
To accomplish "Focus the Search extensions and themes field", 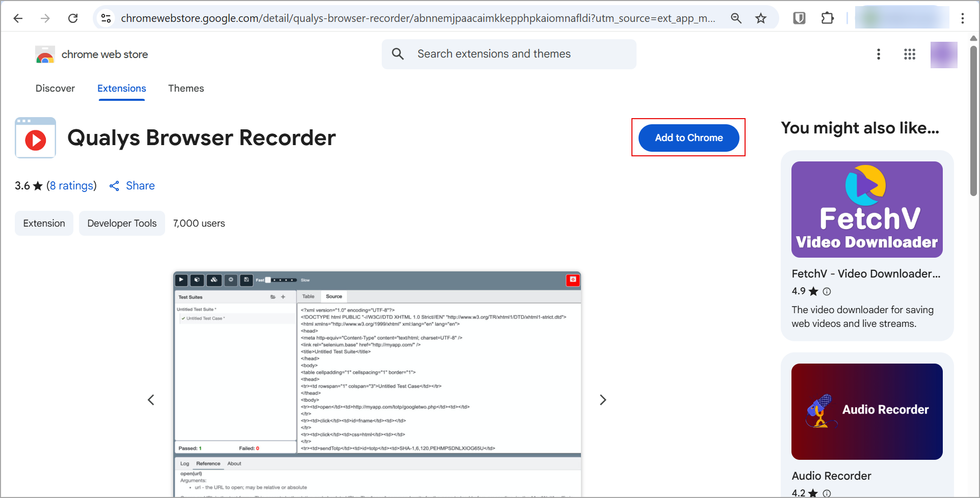I will point(509,54).
